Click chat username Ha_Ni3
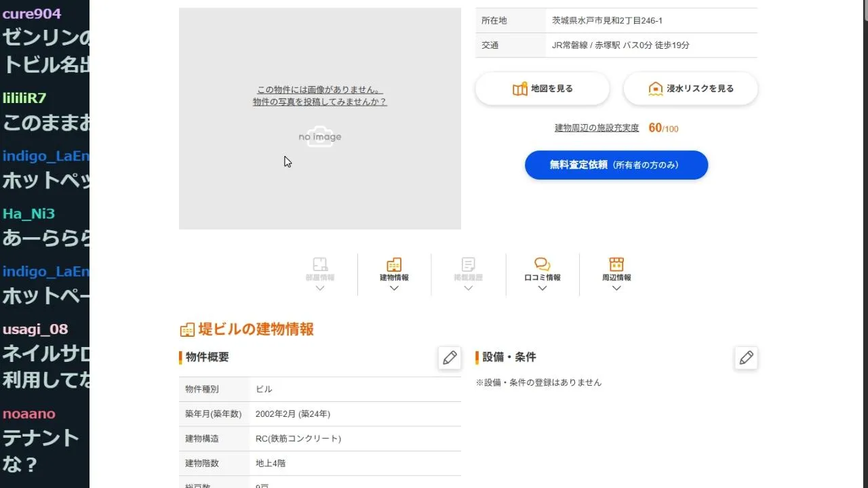 (28, 213)
